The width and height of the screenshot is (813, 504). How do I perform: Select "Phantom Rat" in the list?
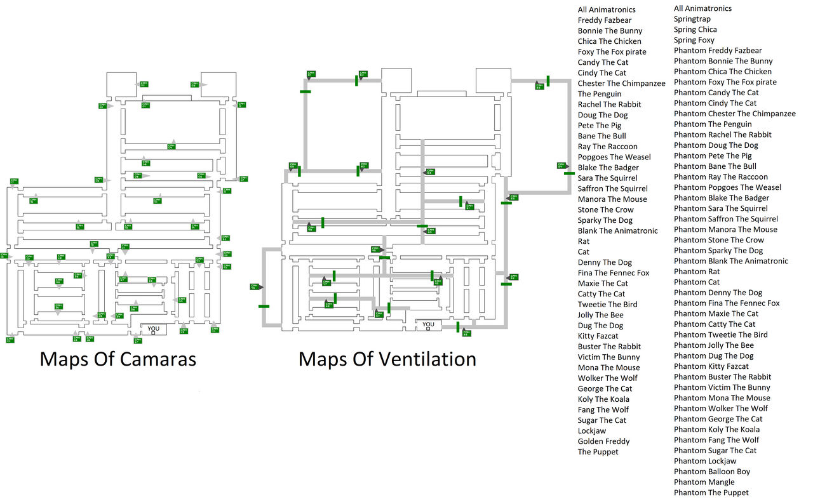click(697, 272)
